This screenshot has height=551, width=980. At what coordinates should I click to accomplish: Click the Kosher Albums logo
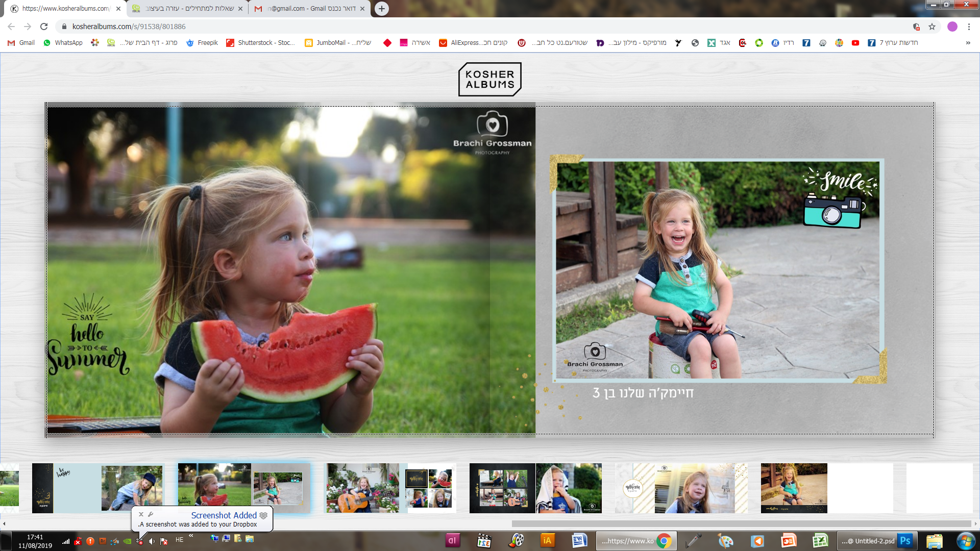tap(489, 79)
